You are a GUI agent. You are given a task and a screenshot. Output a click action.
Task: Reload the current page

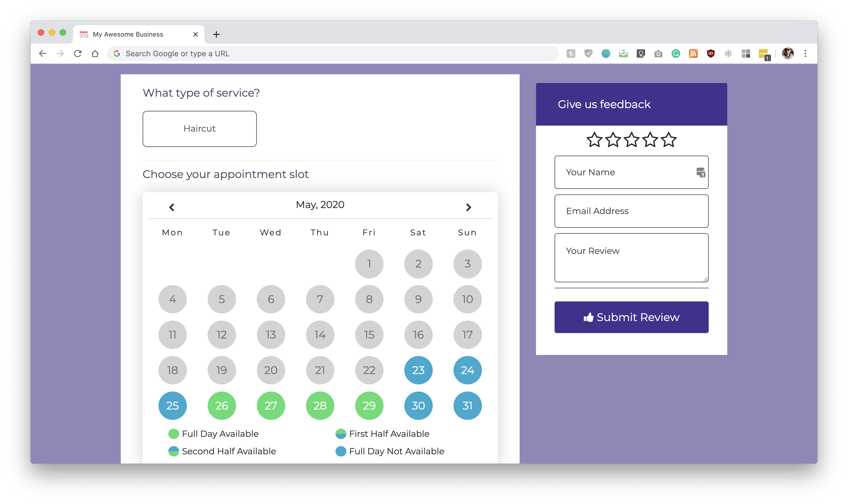pos(78,54)
